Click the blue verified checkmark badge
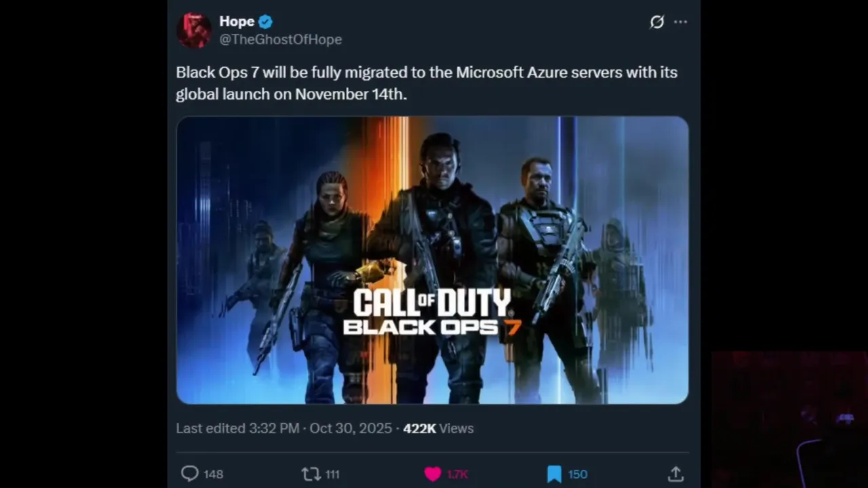This screenshot has height=488, width=868. coord(266,22)
